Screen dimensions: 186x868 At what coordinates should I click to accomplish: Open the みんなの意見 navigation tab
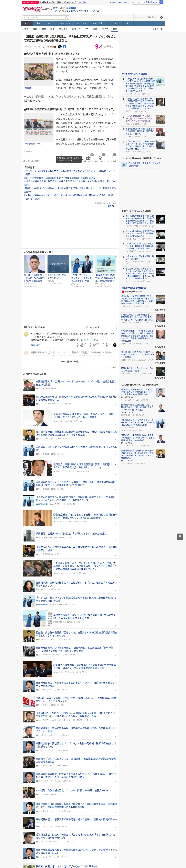(98, 24)
